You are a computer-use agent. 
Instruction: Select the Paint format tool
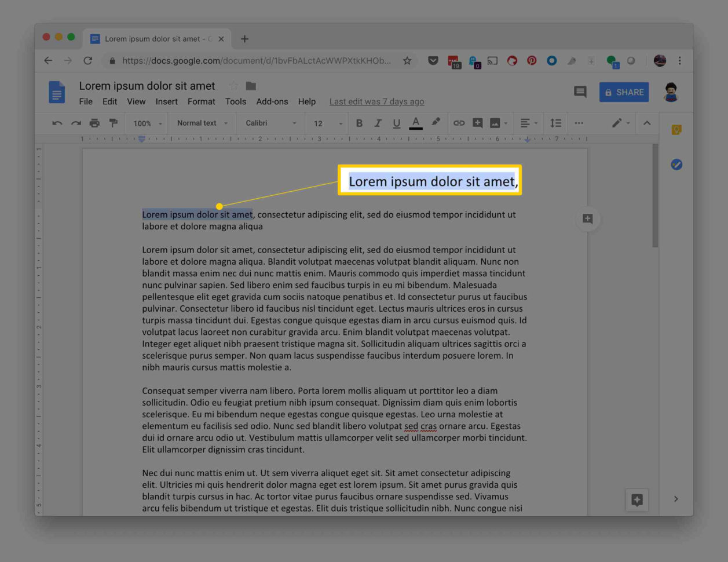(113, 123)
